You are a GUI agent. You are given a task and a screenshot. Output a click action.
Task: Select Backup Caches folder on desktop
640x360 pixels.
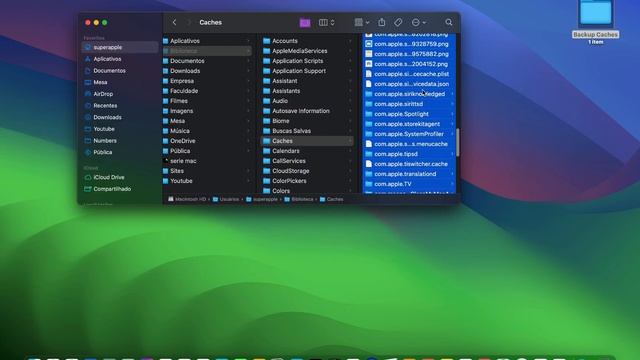tap(595, 21)
